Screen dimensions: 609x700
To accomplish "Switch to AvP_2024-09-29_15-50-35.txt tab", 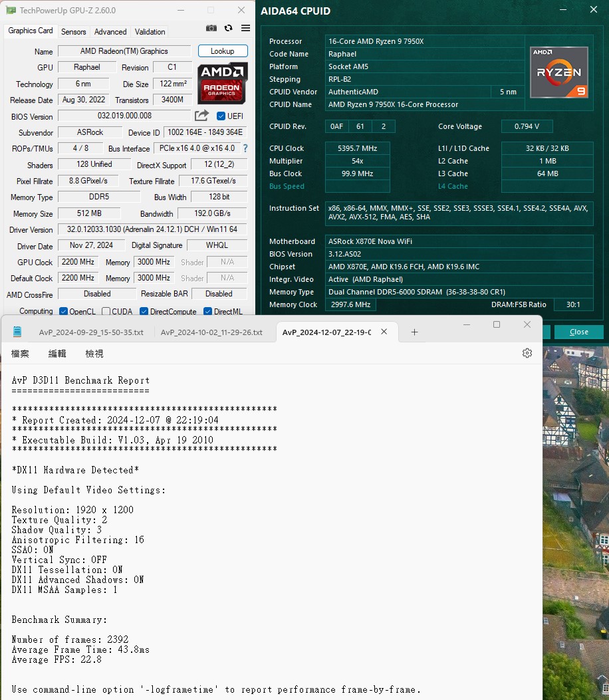I will pyautogui.click(x=91, y=332).
